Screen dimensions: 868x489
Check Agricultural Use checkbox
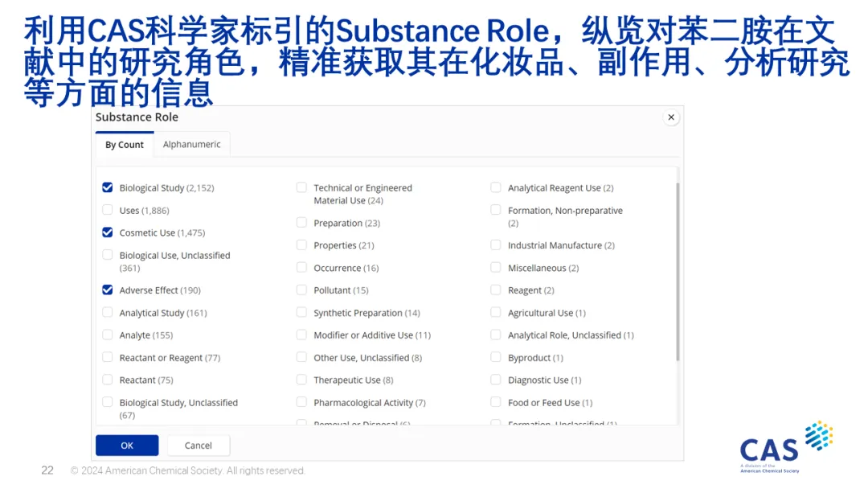tap(496, 312)
